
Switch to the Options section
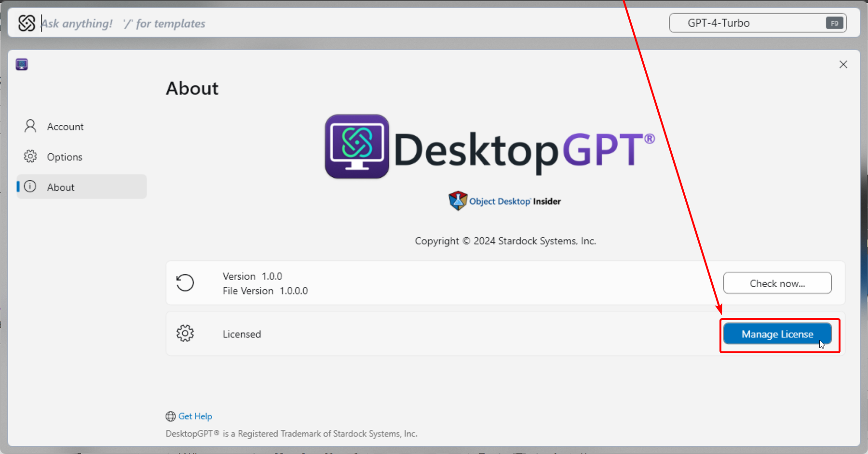(x=65, y=157)
